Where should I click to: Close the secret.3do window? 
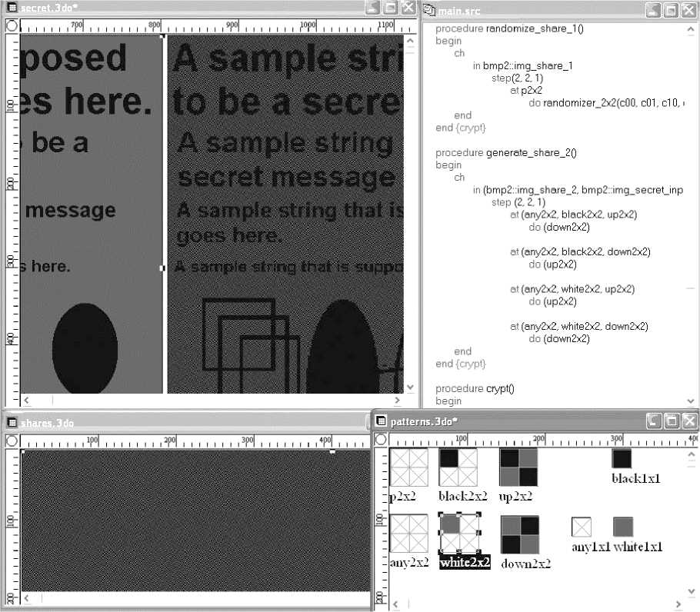tap(408, 8)
